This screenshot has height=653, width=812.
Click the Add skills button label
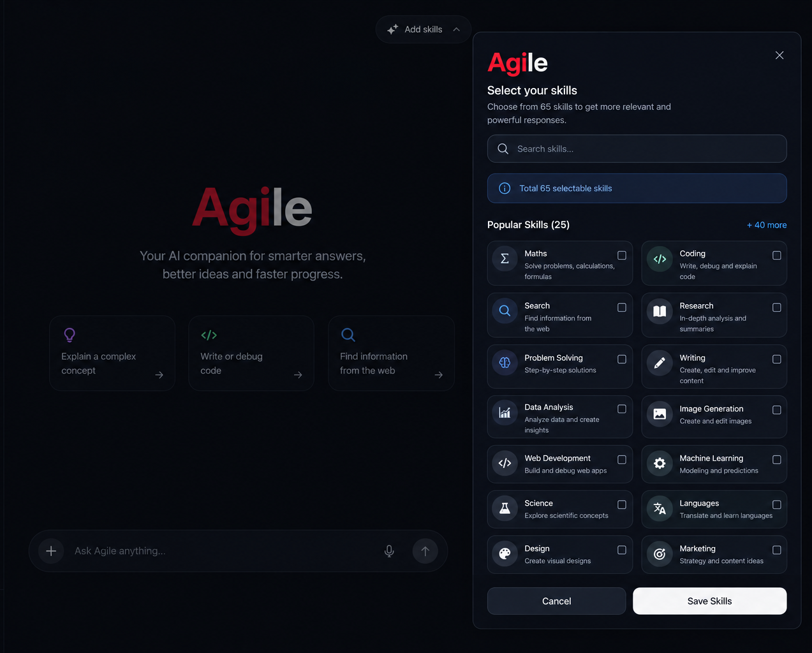[x=424, y=29]
